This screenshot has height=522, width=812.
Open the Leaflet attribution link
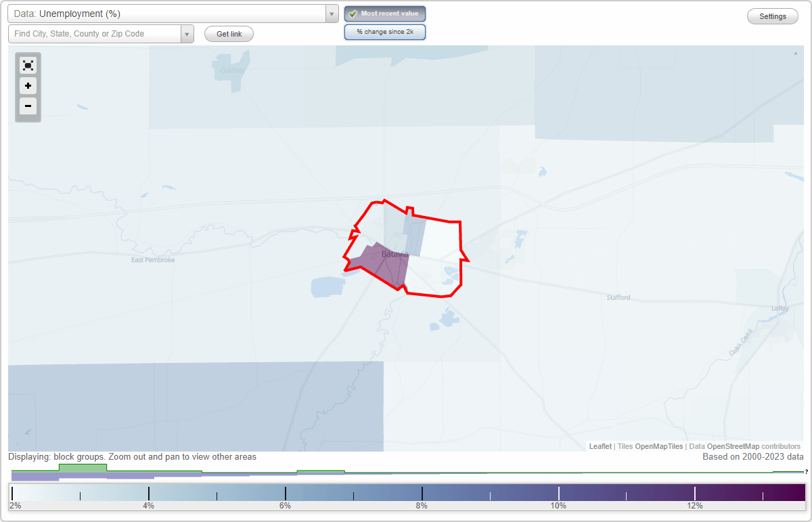coord(600,446)
